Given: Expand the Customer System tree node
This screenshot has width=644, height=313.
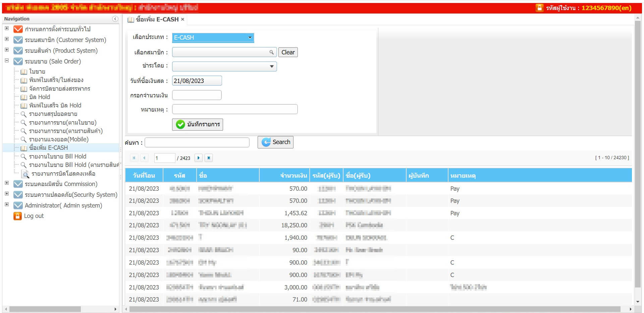Looking at the screenshot, I should click(x=7, y=39).
